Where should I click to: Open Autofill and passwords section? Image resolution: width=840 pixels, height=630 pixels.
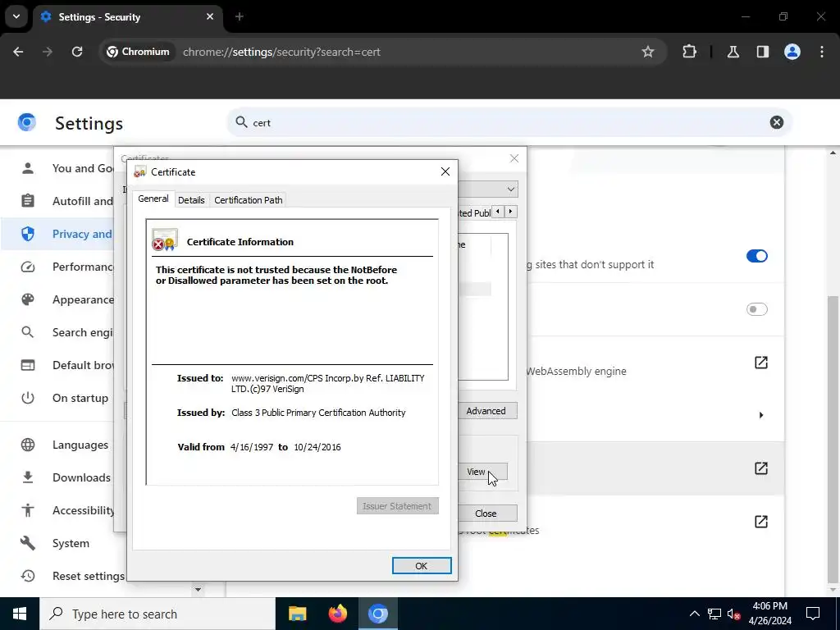click(66, 201)
